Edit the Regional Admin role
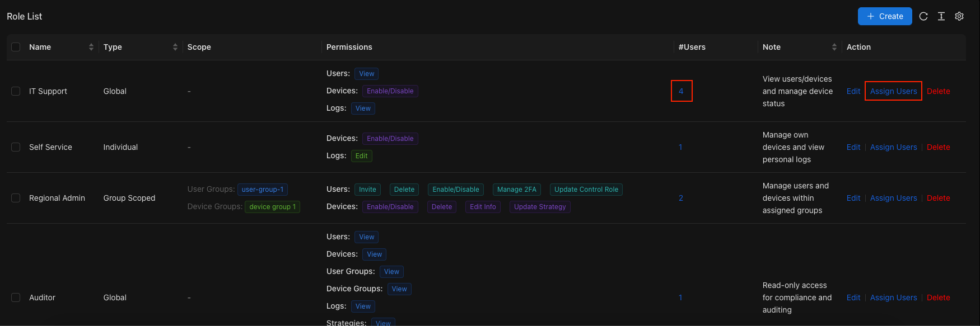 [x=853, y=198]
